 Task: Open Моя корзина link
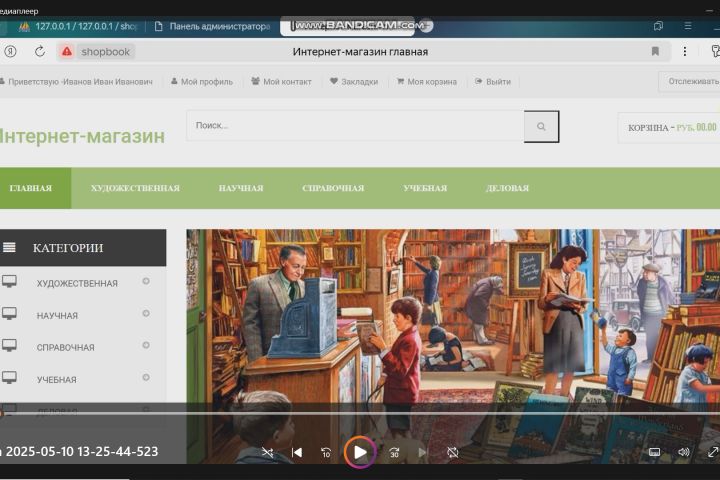(x=427, y=82)
